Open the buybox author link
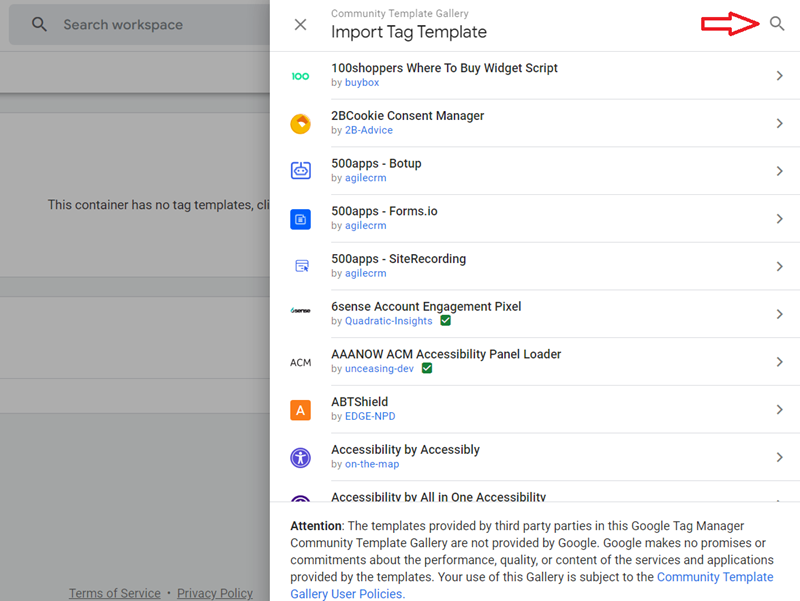Viewport: 800px width, 601px height. (x=362, y=83)
